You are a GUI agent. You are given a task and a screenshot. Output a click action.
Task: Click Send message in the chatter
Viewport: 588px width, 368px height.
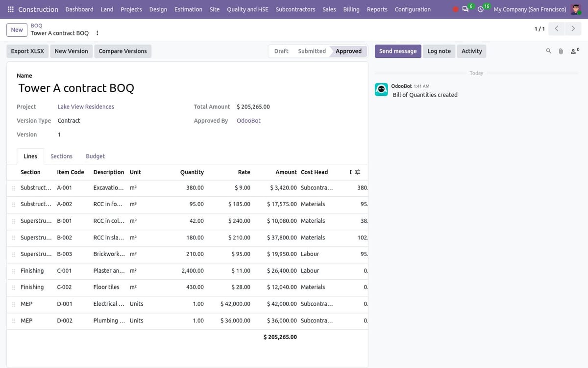click(398, 51)
